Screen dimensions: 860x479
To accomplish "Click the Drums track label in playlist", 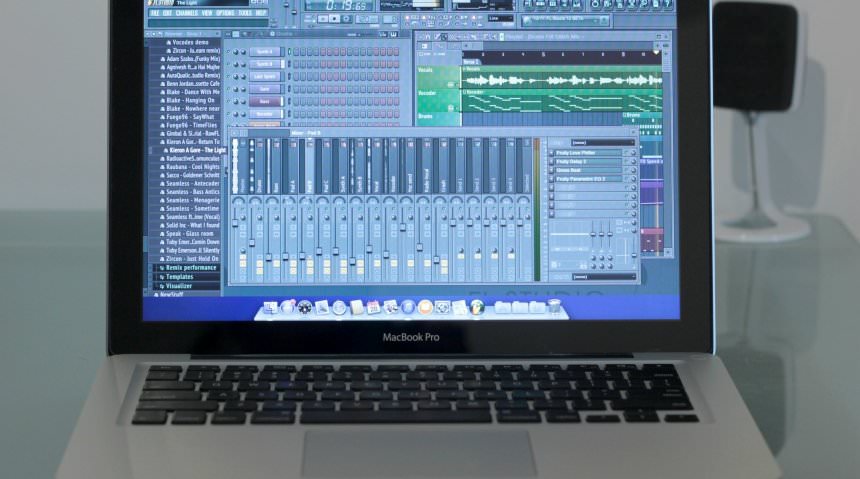I will pyautogui.click(x=426, y=116).
